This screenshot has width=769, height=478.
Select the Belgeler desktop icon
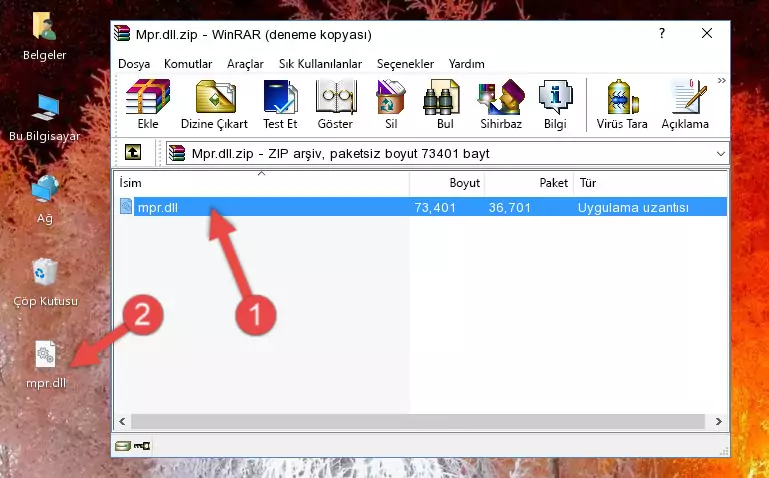coord(44,36)
